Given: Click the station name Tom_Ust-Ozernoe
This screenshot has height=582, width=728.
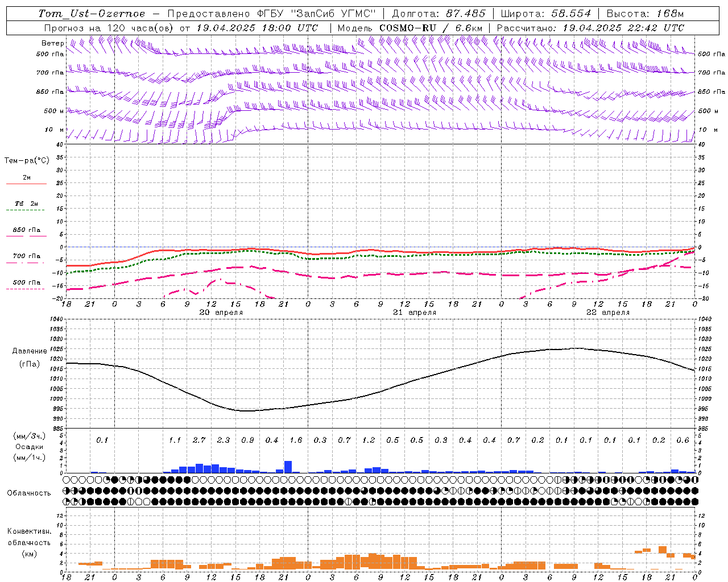Looking at the screenshot, I should tap(92, 14).
